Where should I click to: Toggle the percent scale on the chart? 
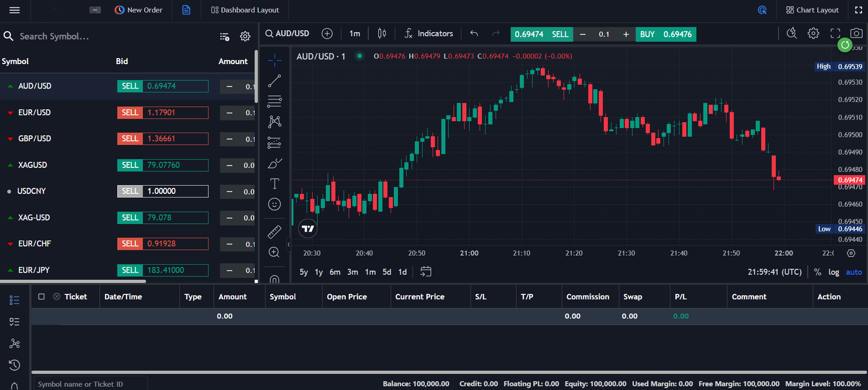tap(817, 272)
